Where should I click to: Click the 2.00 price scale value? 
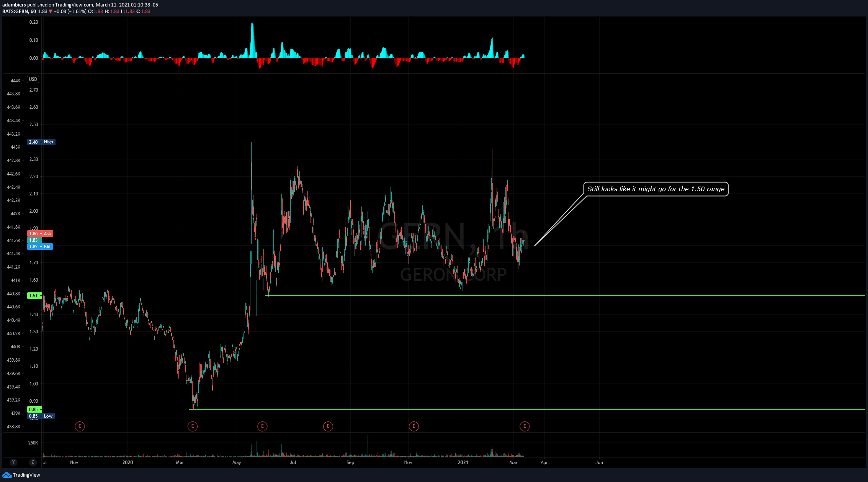34,211
